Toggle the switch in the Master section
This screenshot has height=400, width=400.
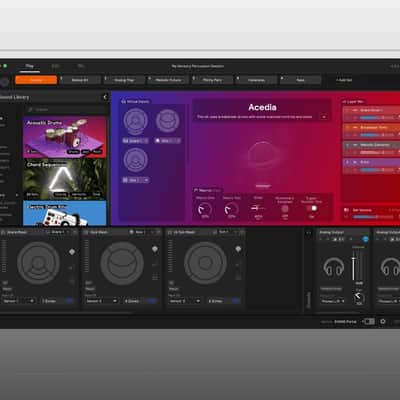pyautogui.click(x=312, y=208)
